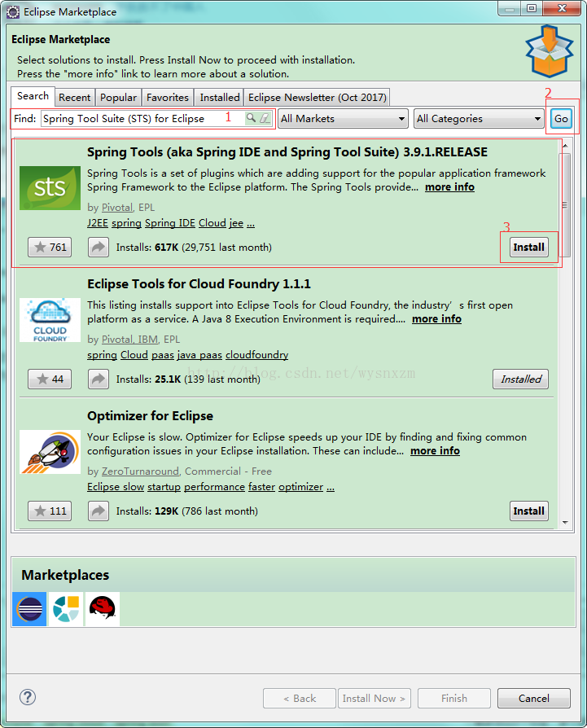Viewport: 587px width, 728px height.
Task: Click the java paas tag link
Action: coord(199,355)
